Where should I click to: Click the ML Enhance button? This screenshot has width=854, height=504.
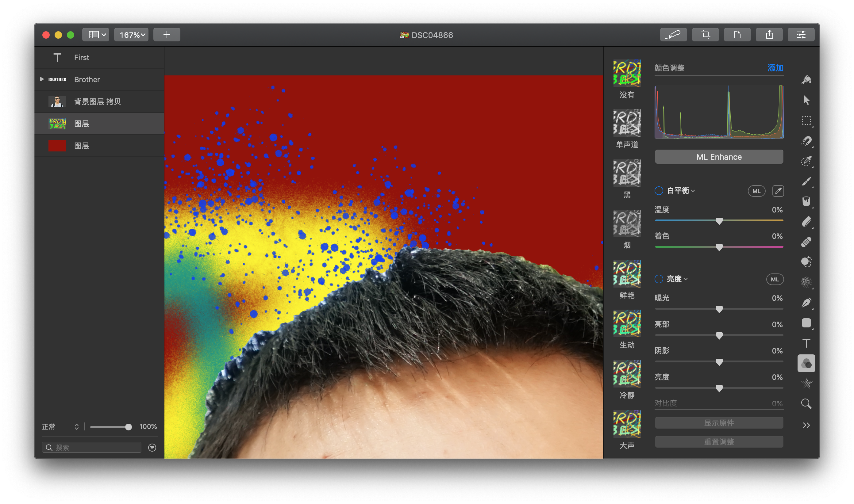pyautogui.click(x=719, y=157)
